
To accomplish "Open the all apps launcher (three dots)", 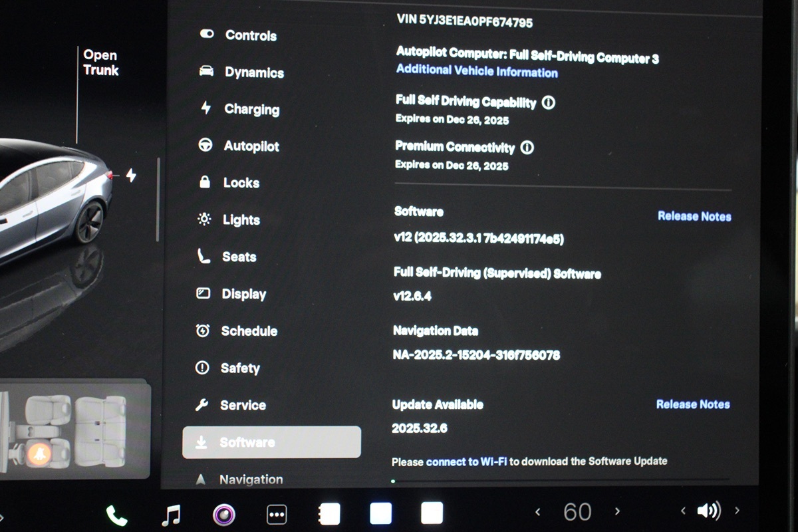I will 276,515.
